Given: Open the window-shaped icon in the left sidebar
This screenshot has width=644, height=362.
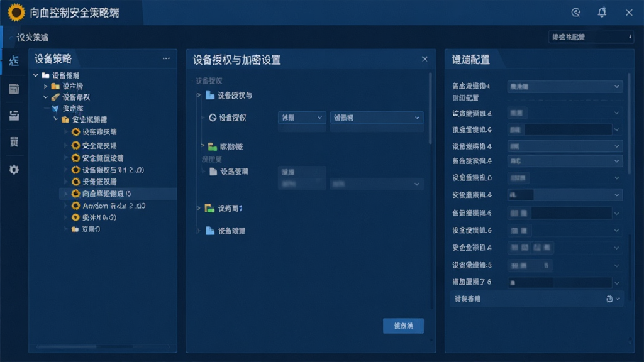Looking at the screenshot, I should coord(14,89).
